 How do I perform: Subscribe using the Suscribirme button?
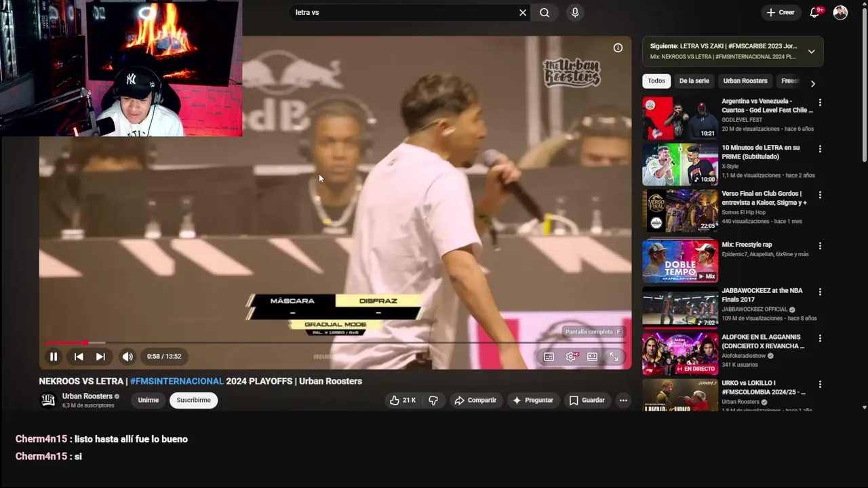point(193,401)
